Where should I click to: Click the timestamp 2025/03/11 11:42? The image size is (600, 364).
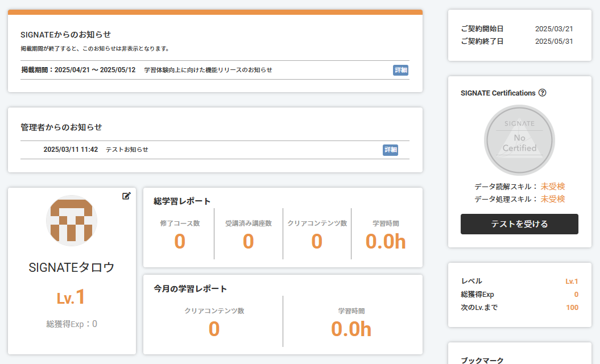pyautogui.click(x=71, y=150)
